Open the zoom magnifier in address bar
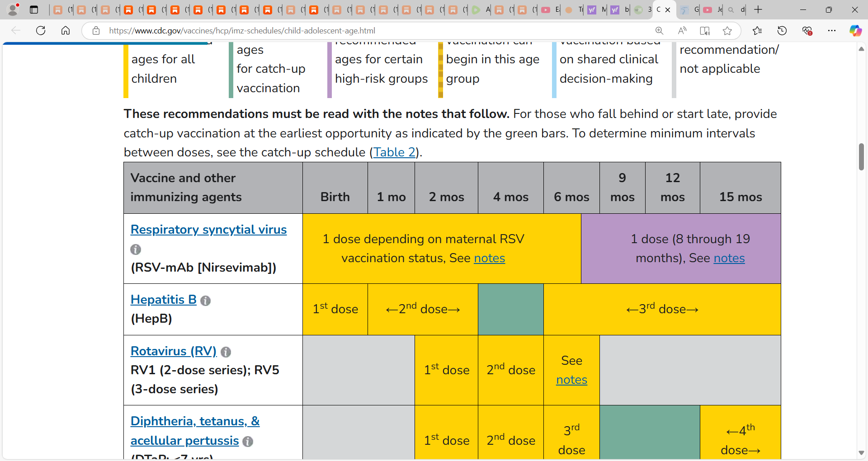 click(660, 31)
